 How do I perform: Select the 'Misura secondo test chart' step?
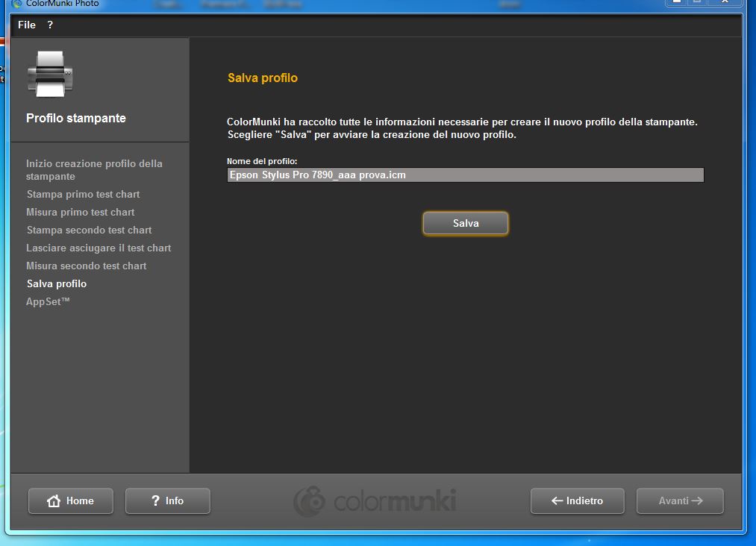coord(87,266)
